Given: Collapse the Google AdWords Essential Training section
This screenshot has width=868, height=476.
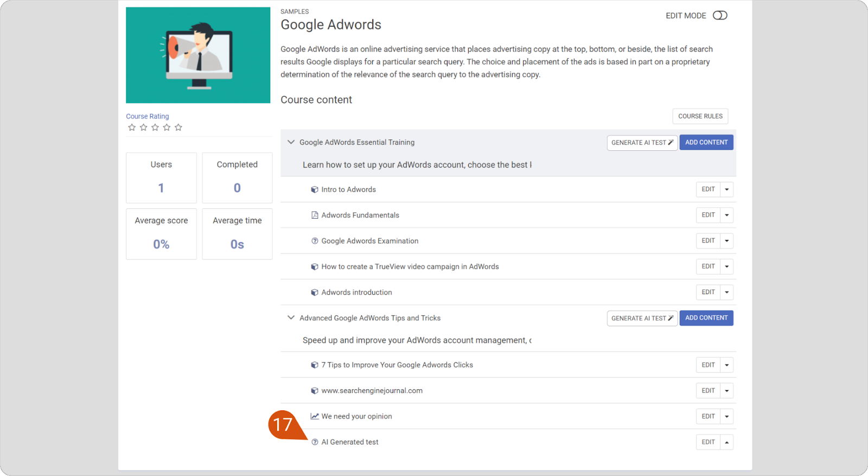Looking at the screenshot, I should click(291, 142).
